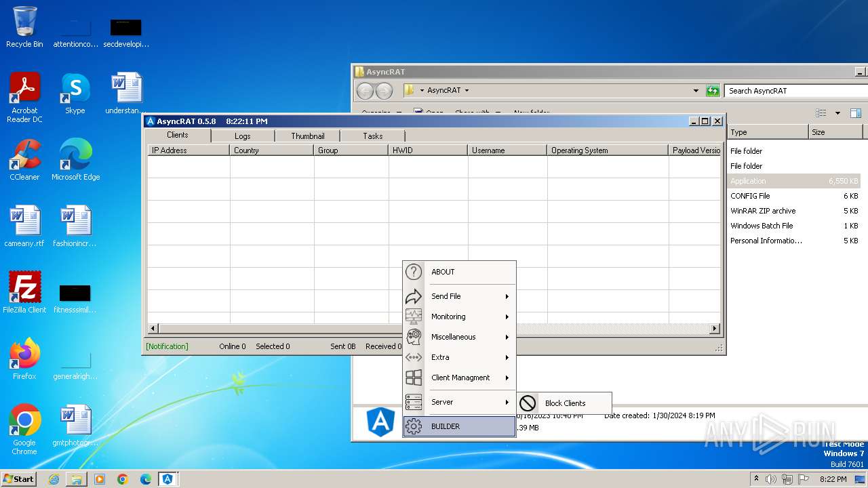The image size is (868, 488).
Task: Open Recycle Bin desktop icon
Action: coord(24,27)
